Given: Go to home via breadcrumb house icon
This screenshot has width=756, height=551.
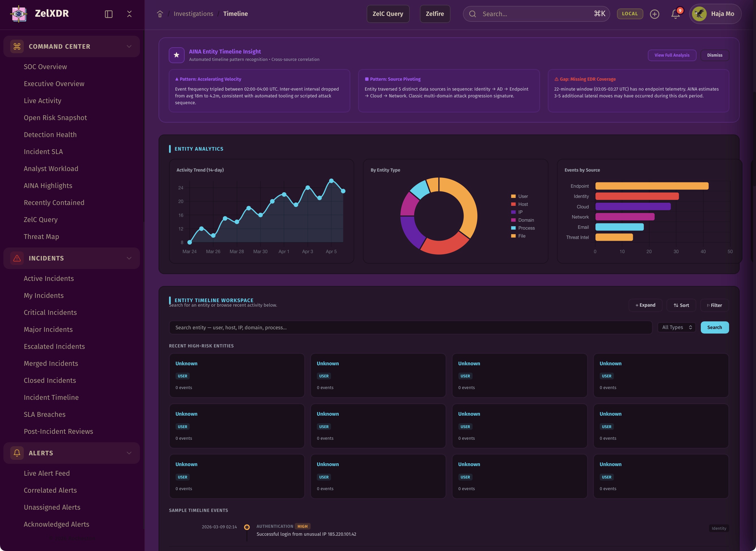Looking at the screenshot, I should 160,14.
